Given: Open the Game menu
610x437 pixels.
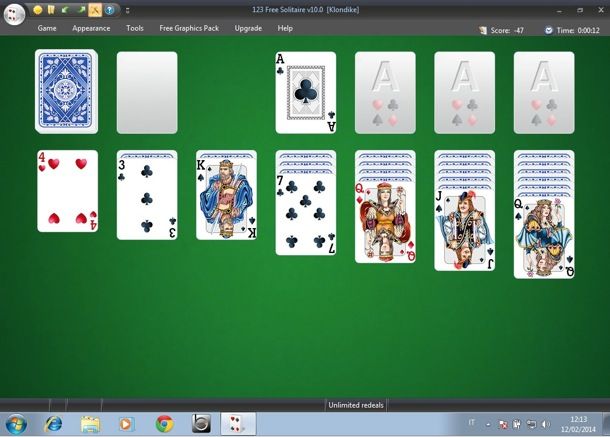Looking at the screenshot, I should tap(47, 28).
